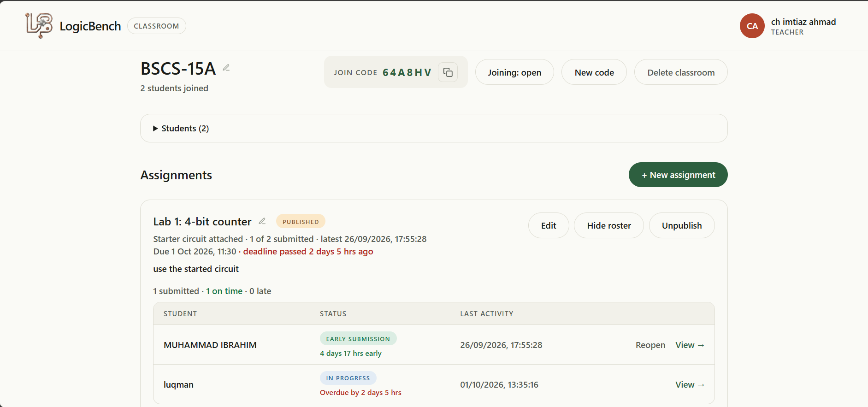Click the Delete classroom button
Image resolution: width=868 pixels, height=407 pixels.
tap(681, 72)
